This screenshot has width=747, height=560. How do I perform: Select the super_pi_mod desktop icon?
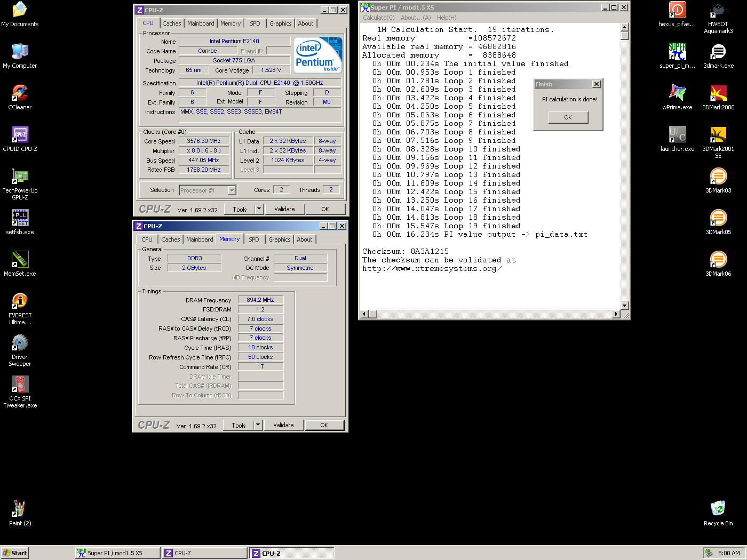677,56
